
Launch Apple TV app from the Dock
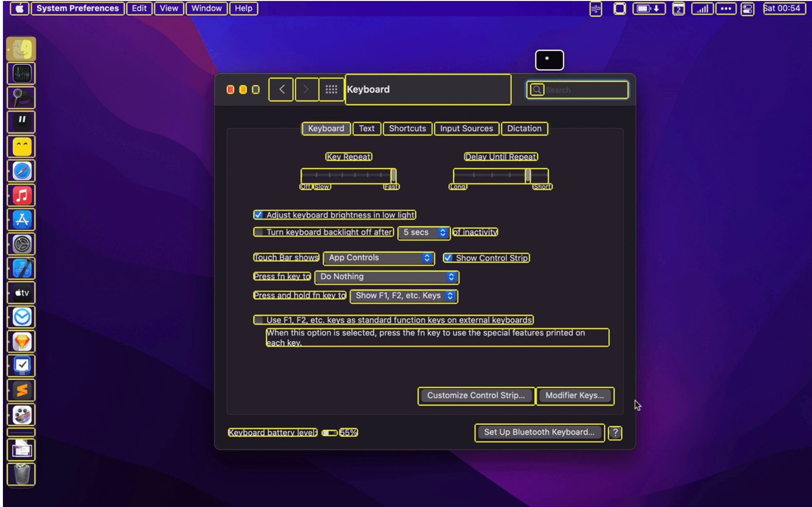[21, 293]
